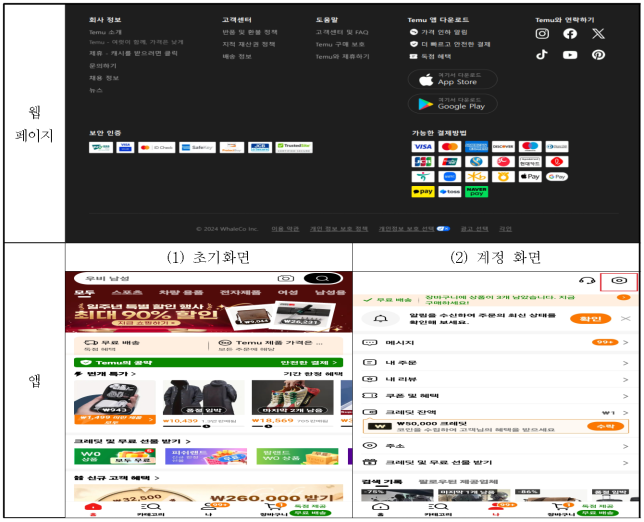This screenshot has height=522, width=644.
Task: Open Temu's YouTube channel icon
Action: coord(570,55)
